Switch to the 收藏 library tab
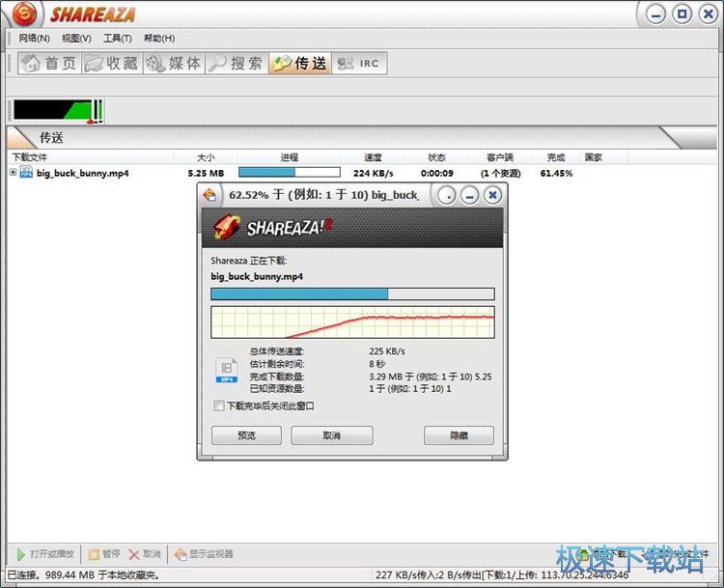The image size is (724, 588). [112, 64]
